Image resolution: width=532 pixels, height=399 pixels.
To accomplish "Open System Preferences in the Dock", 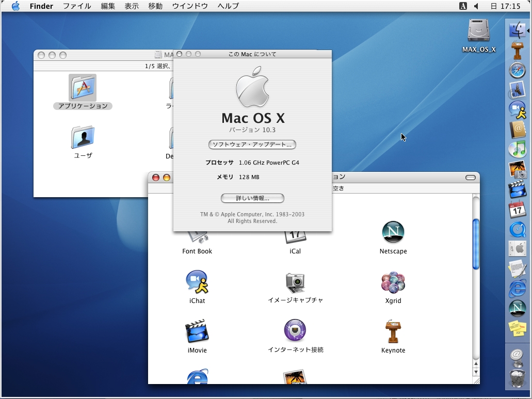I will (x=517, y=248).
